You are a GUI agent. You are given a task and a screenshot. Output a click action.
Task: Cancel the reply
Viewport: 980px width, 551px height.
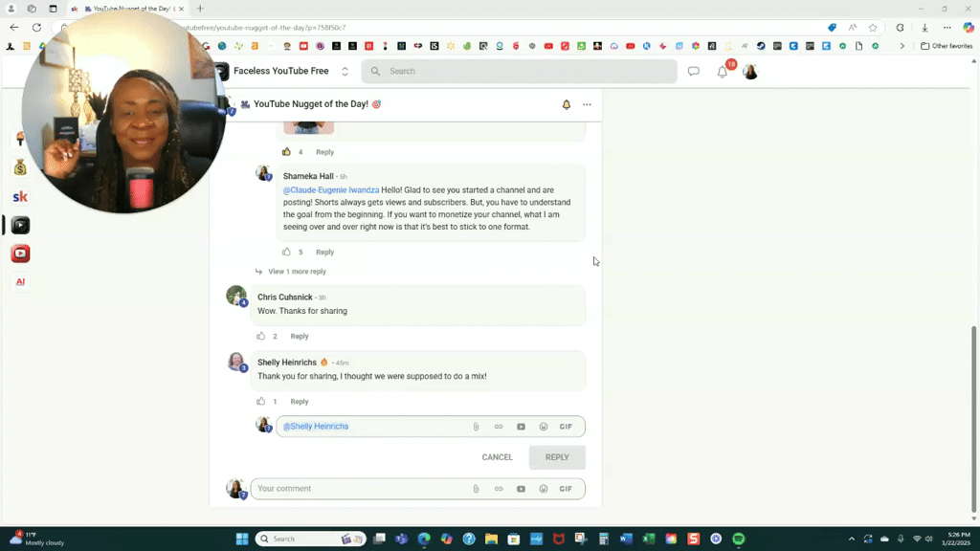coord(497,457)
